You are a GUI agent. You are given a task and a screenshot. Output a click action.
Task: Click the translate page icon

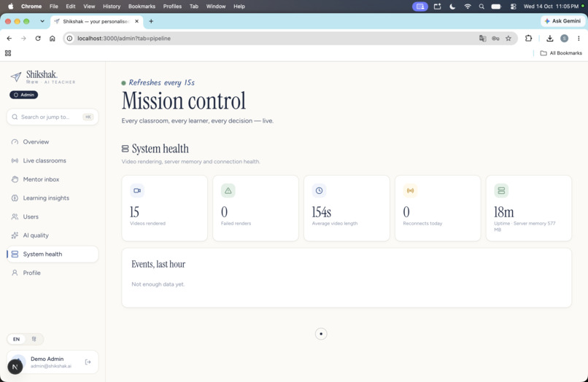[483, 38]
